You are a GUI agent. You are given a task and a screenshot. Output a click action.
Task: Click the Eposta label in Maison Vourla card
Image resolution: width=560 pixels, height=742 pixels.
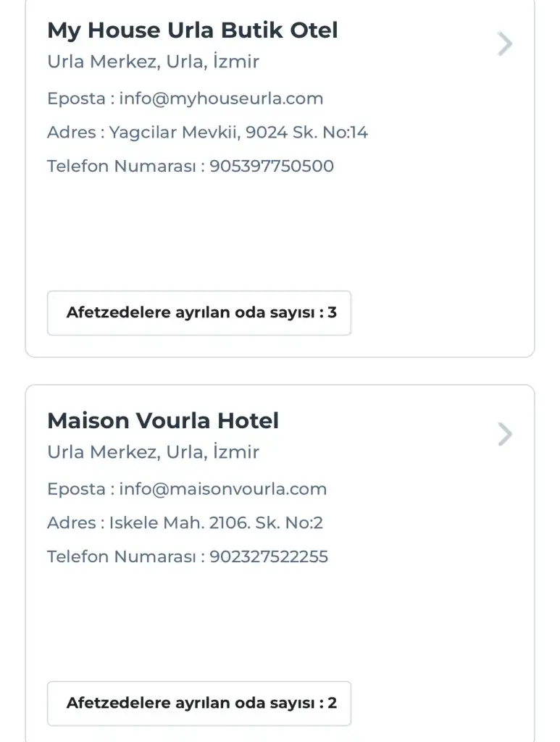(x=76, y=489)
